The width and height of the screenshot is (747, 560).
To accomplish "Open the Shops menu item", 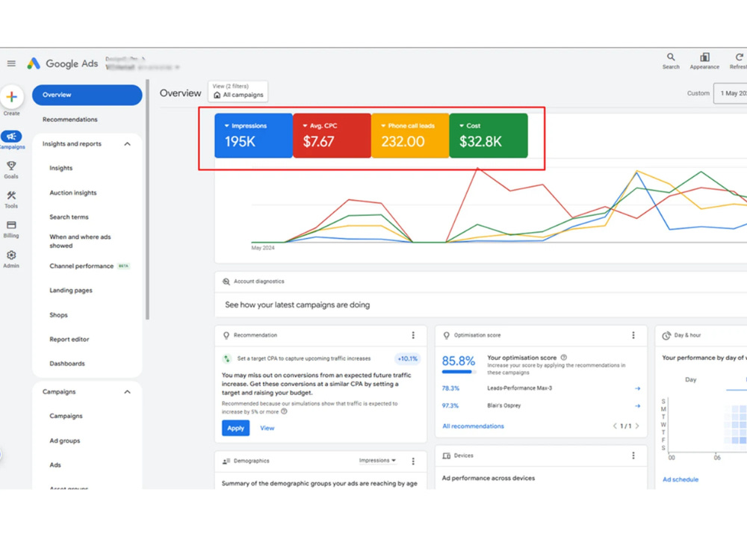I will point(58,315).
